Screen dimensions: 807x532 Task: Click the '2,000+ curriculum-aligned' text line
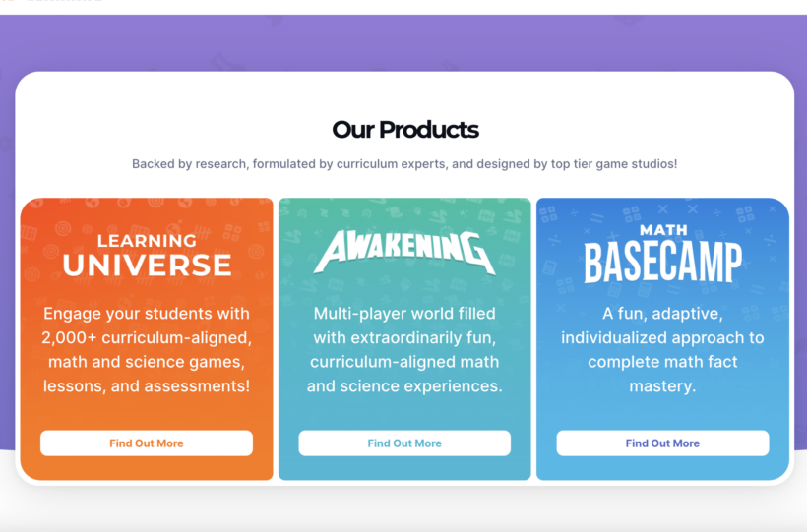(147, 338)
